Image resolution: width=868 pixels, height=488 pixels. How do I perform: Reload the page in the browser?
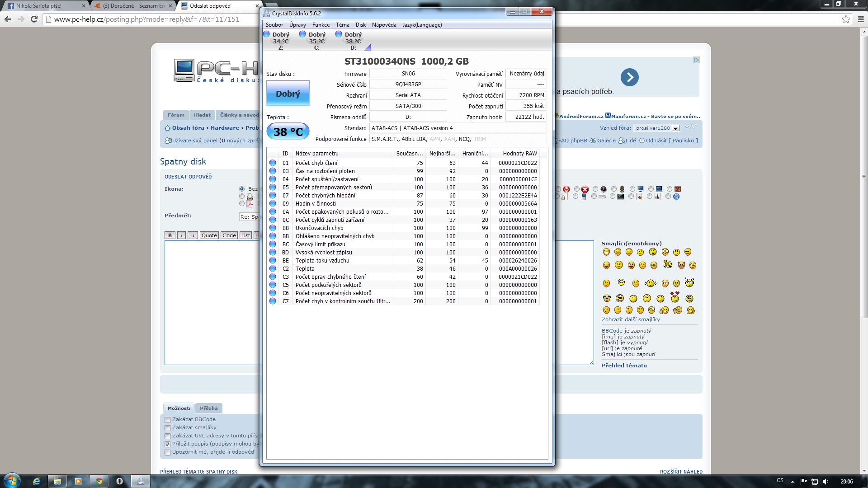point(34,19)
